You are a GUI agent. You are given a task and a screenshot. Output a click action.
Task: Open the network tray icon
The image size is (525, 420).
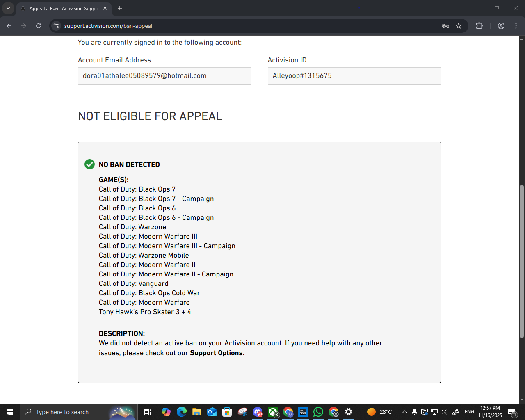[x=434, y=412]
